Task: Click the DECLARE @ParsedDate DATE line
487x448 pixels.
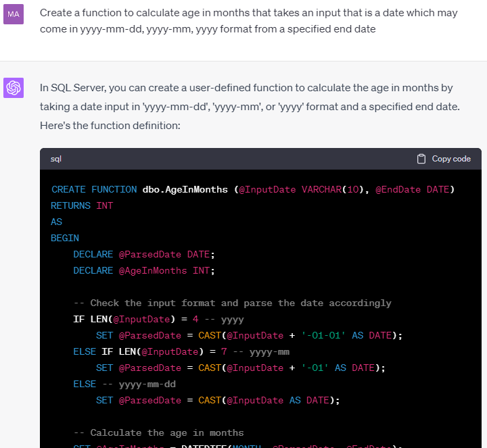Action: tap(144, 254)
